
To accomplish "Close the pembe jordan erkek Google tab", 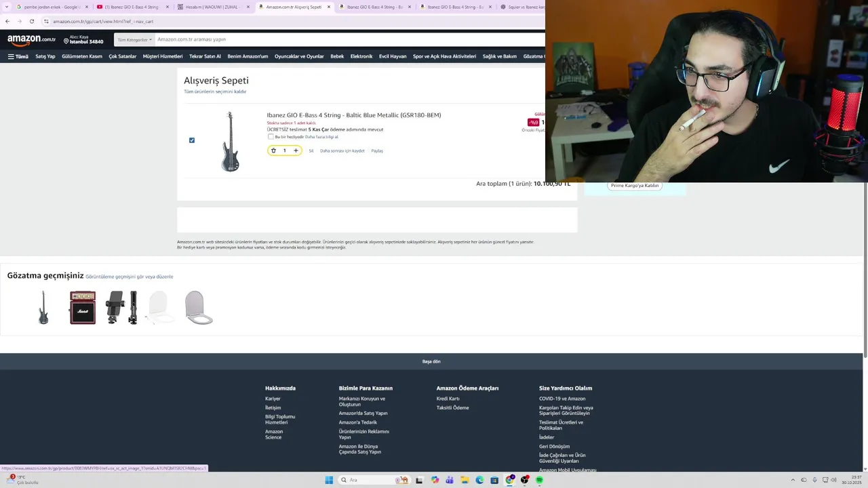I will (x=87, y=7).
